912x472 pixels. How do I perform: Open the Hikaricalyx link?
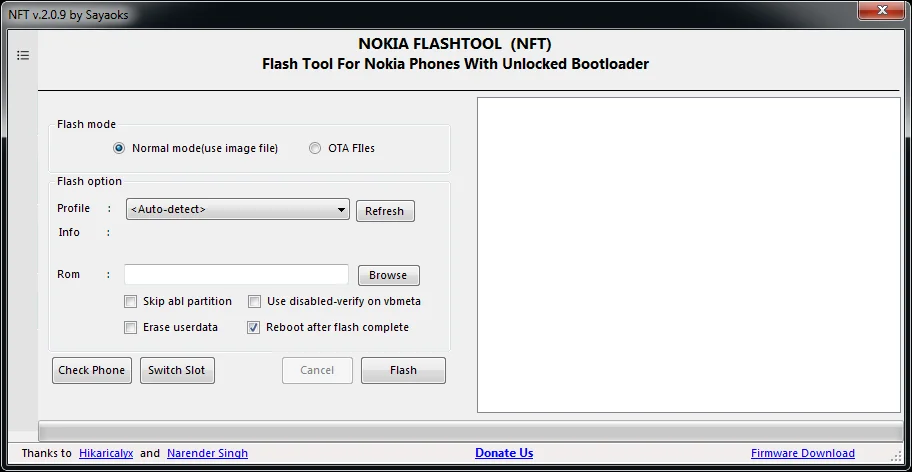pos(106,453)
